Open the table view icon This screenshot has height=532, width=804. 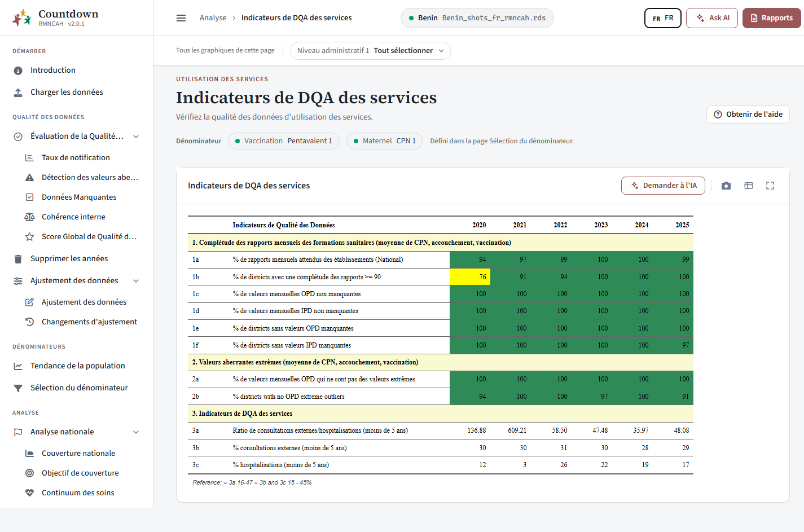pyautogui.click(x=749, y=186)
